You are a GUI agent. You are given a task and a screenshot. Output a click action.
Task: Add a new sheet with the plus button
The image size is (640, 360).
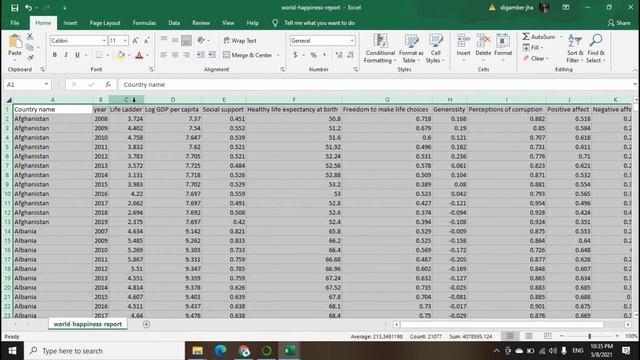point(147,324)
